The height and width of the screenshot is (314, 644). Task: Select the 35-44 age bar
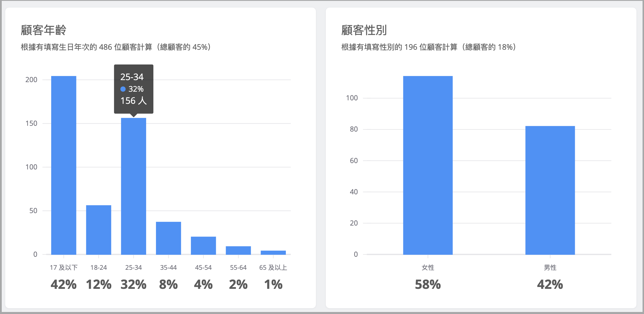pos(168,238)
